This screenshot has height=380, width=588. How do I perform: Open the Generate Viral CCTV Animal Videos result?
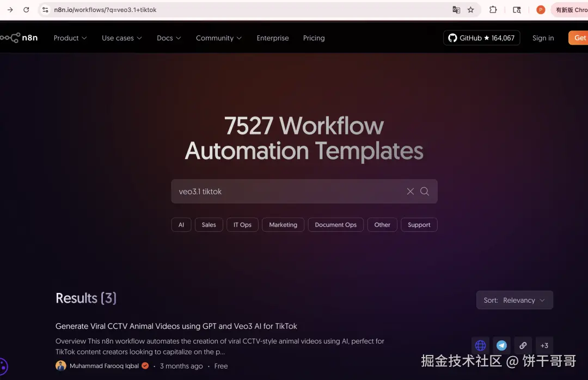pyautogui.click(x=176, y=326)
